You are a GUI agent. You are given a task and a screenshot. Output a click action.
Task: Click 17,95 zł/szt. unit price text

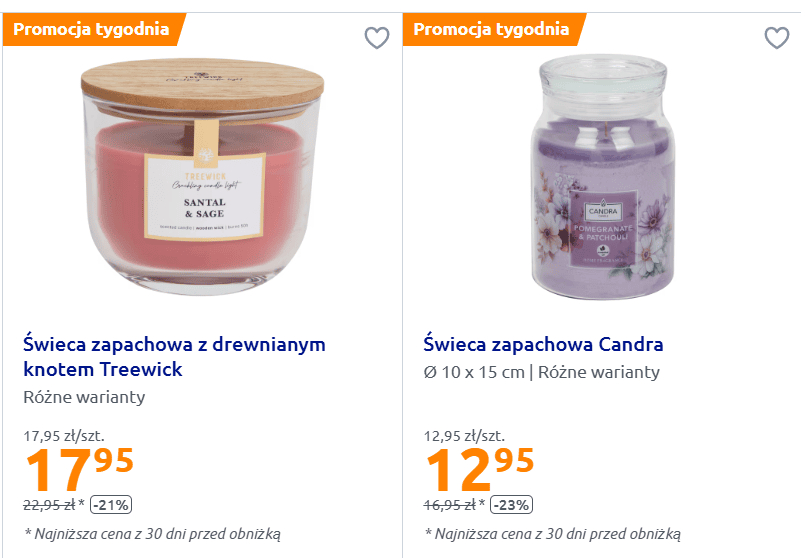point(64,436)
